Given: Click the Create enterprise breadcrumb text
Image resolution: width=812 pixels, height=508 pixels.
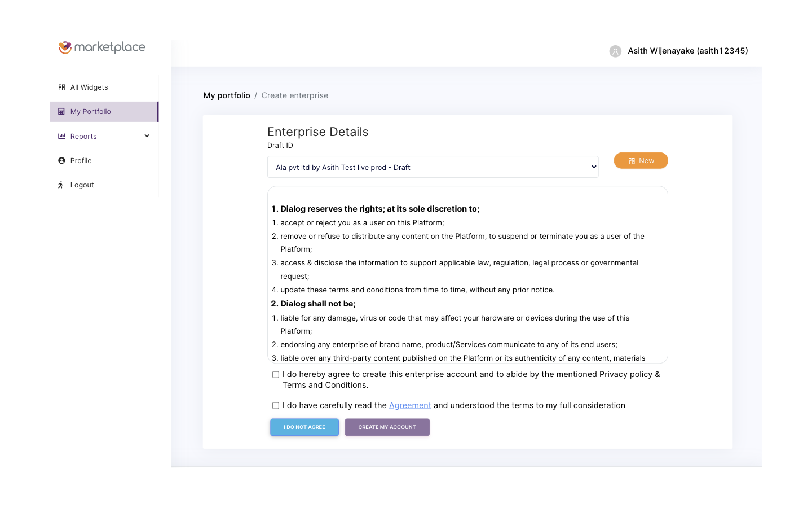Looking at the screenshot, I should tap(295, 95).
